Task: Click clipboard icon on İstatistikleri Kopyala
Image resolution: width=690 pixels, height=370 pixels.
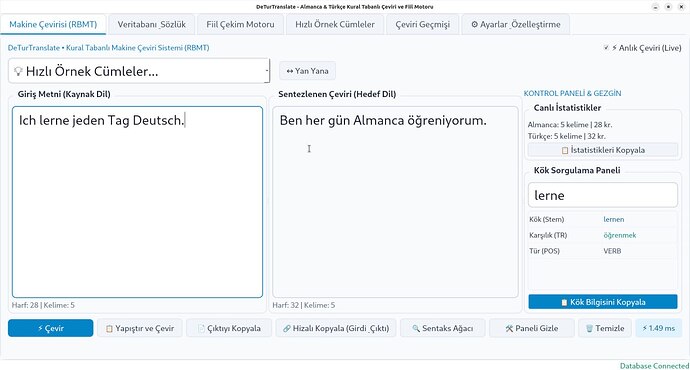Action: 565,150
